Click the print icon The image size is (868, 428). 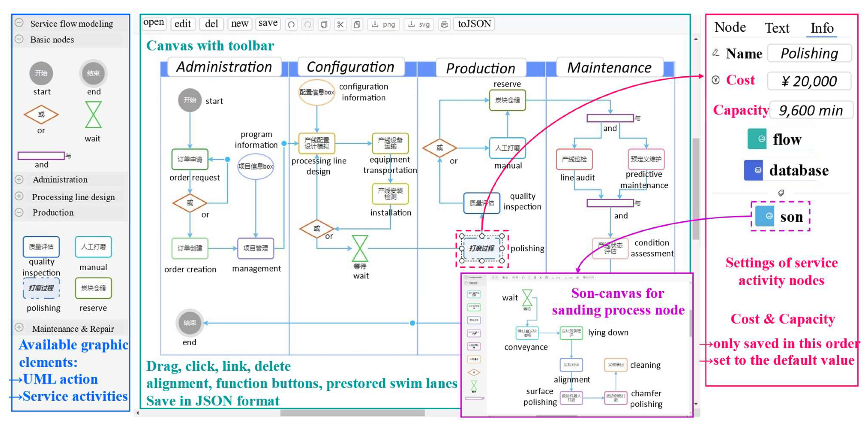[444, 25]
